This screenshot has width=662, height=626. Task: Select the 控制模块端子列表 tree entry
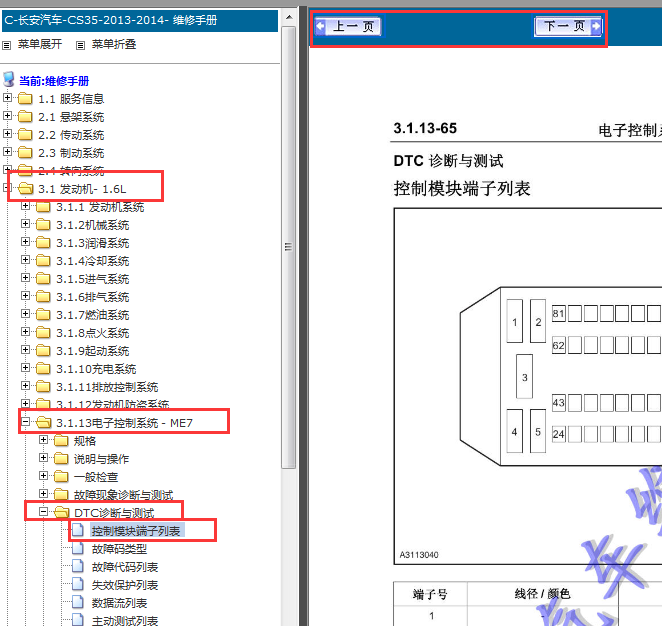[136, 531]
